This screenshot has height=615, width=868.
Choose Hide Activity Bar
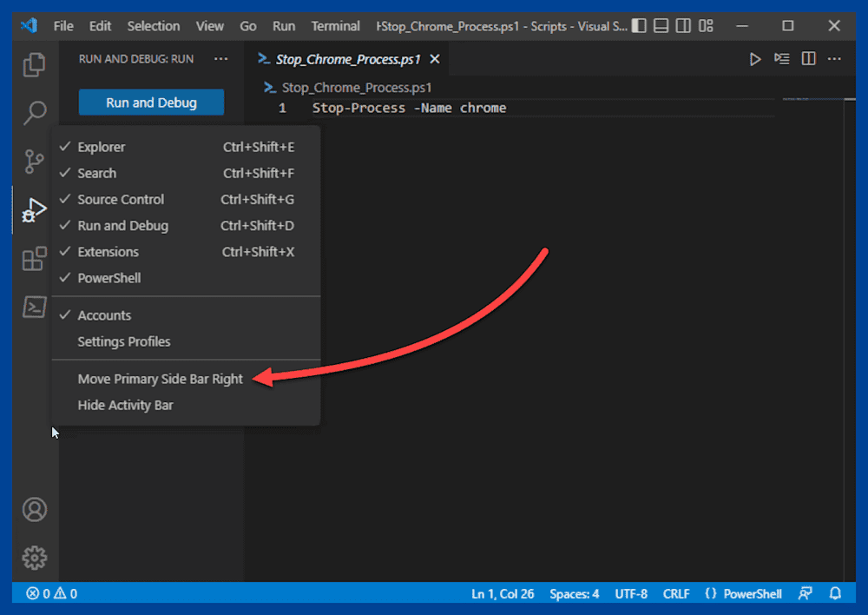click(186, 405)
